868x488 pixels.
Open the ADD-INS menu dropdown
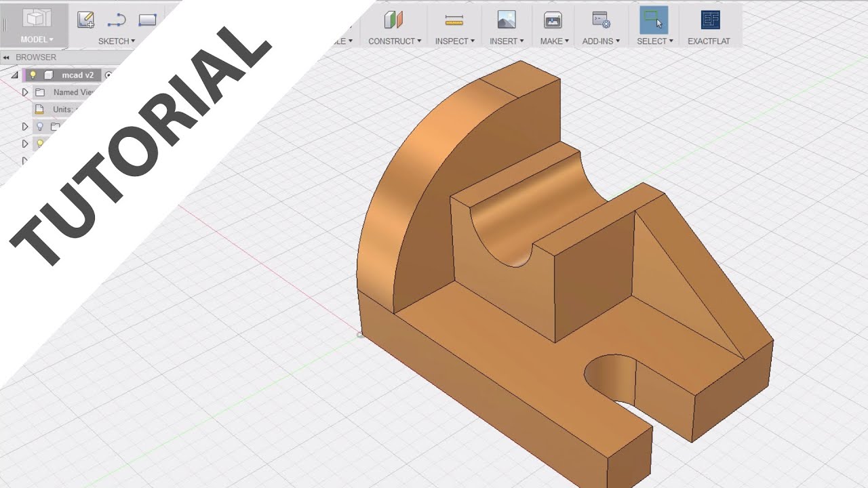[x=601, y=41]
